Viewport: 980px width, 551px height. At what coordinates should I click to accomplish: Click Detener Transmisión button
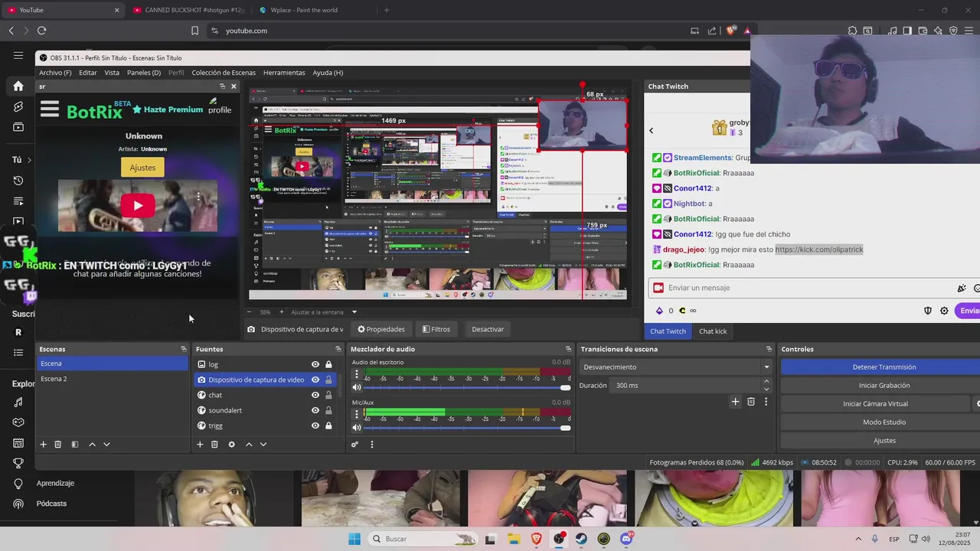pos(884,367)
